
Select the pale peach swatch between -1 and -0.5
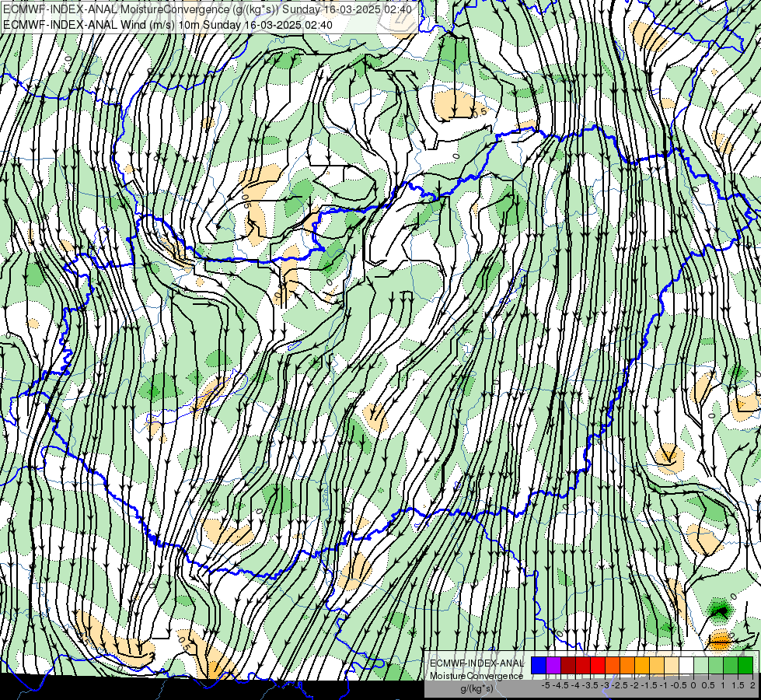click(x=672, y=666)
